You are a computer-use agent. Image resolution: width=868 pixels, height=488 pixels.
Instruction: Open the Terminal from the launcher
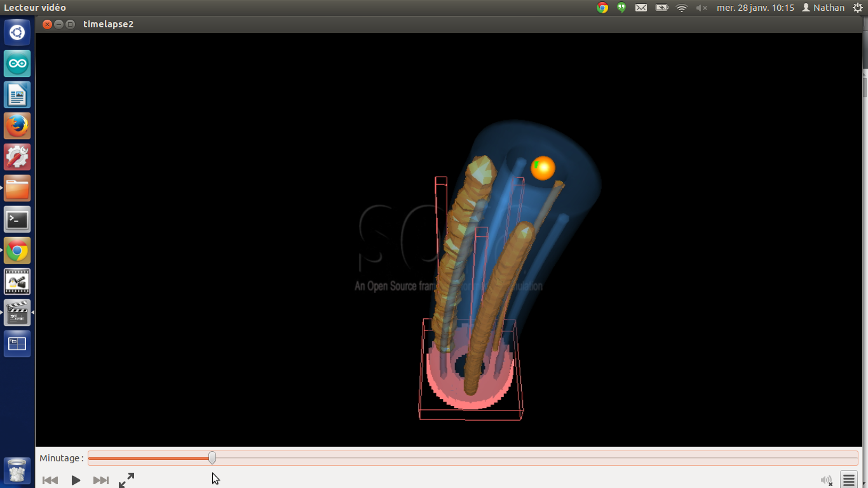(x=17, y=219)
